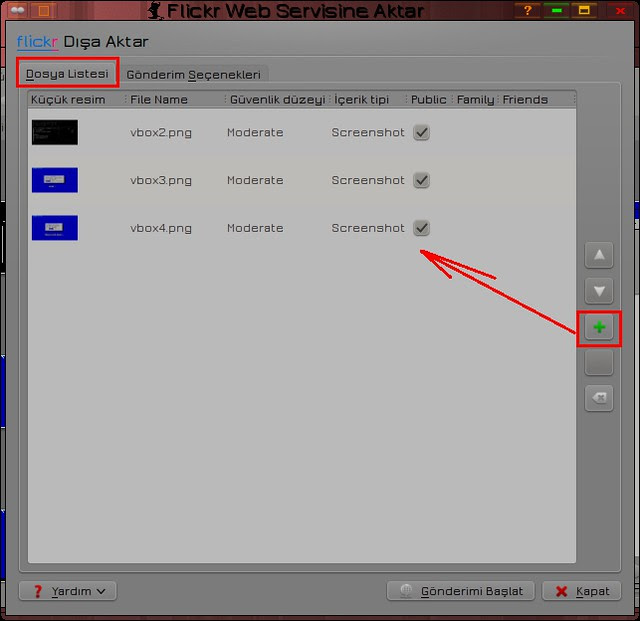Image resolution: width=640 pixels, height=621 pixels.
Task: Sort by İçerik tipi column header
Action: [367, 100]
